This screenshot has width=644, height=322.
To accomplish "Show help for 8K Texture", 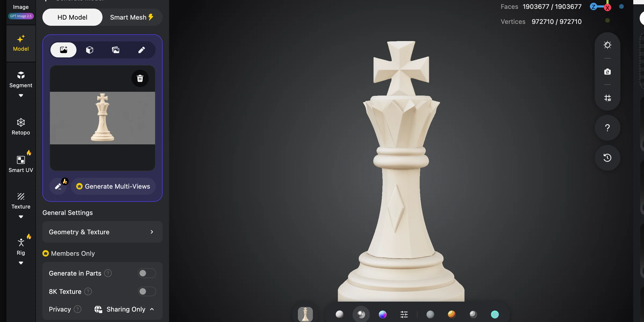I will (x=88, y=291).
